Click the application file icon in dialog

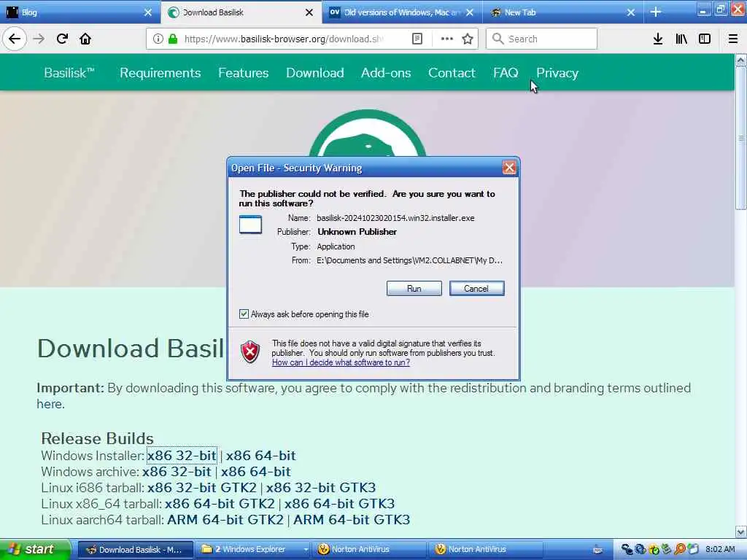tap(251, 225)
